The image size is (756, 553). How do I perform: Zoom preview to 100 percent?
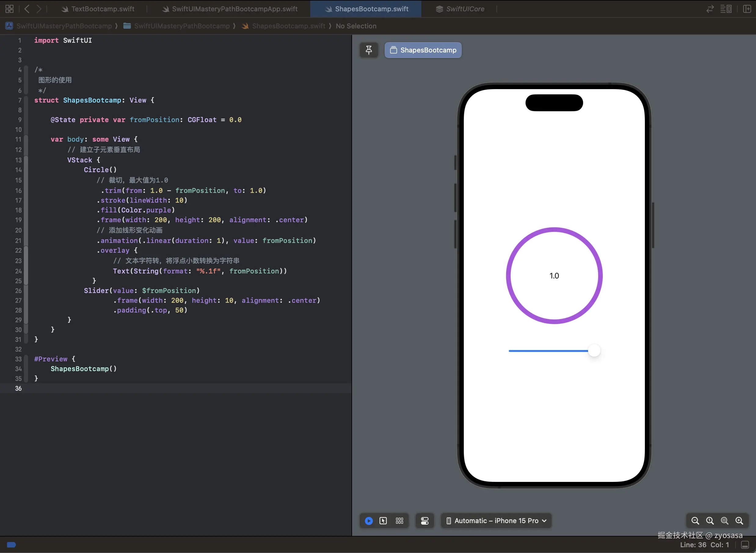[710, 521]
